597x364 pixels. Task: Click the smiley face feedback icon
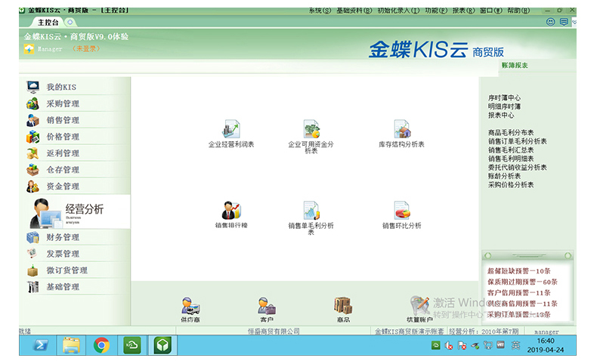pyautogui.click(x=551, y=22)
